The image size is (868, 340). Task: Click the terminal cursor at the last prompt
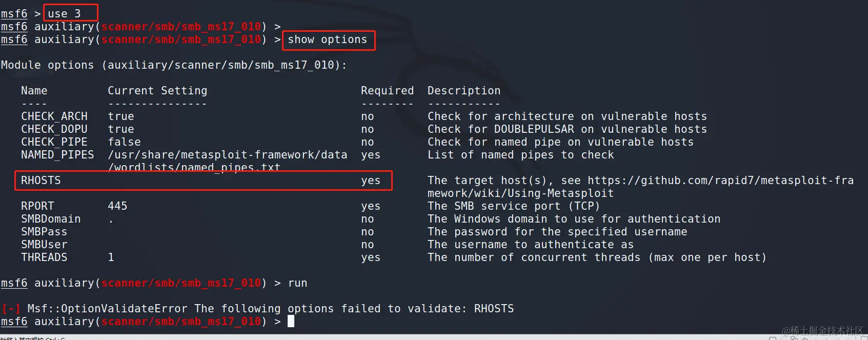tap(291, 322)
